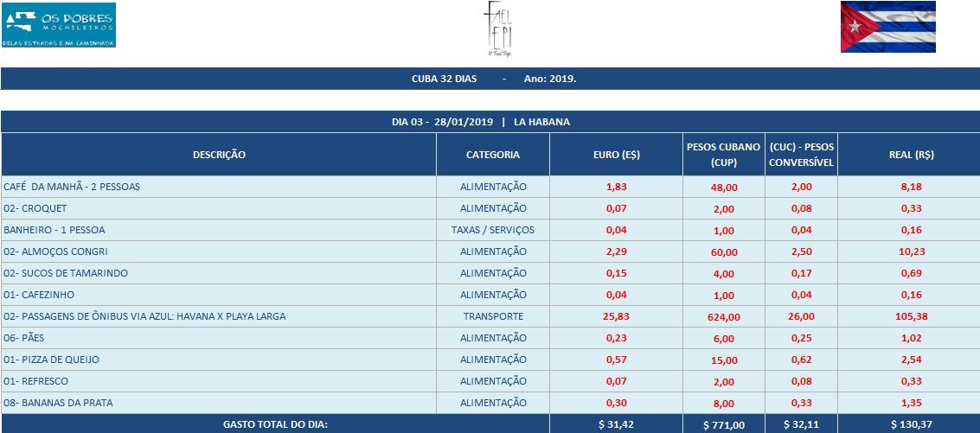Screen dimensions: 980x433
Task: Select the TRANSPORTE category cell
Action: [493, 316]
